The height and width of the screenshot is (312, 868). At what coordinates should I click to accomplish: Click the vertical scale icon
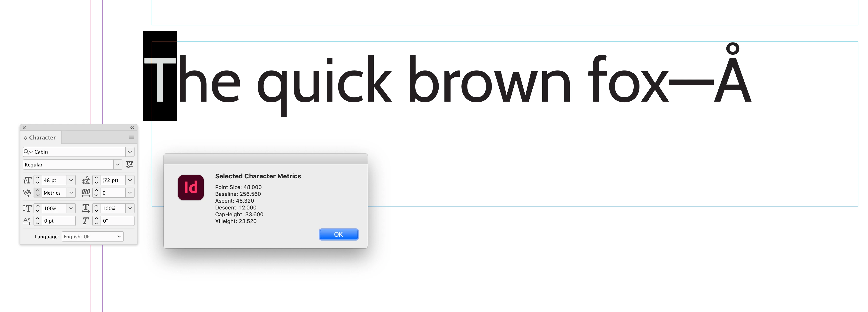pos(27,208)
